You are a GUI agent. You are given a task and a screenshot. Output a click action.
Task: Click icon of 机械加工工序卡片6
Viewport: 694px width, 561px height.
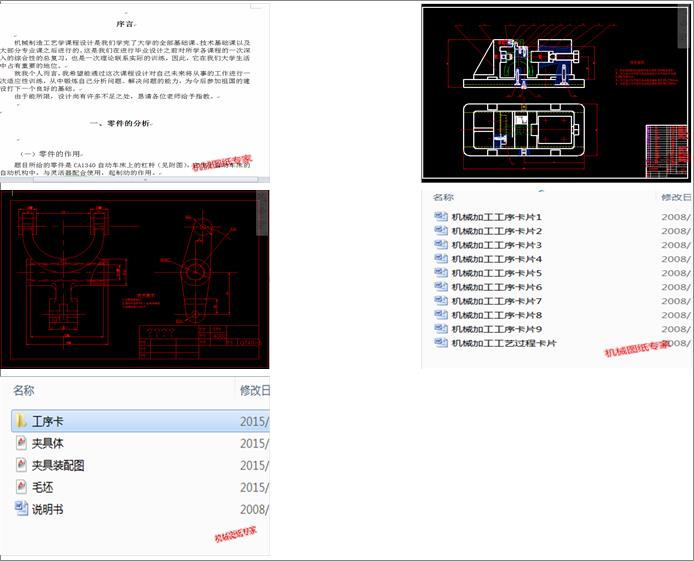(441, 287)
